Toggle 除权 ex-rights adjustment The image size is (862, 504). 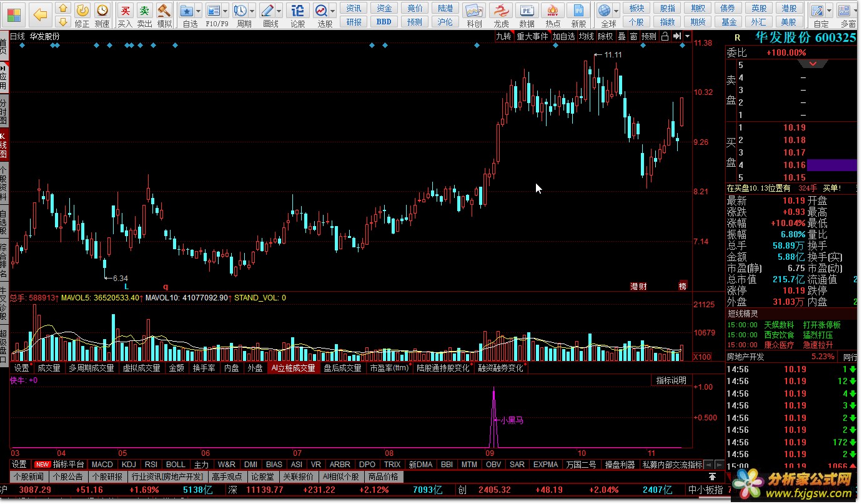click(x=605, y=36)
